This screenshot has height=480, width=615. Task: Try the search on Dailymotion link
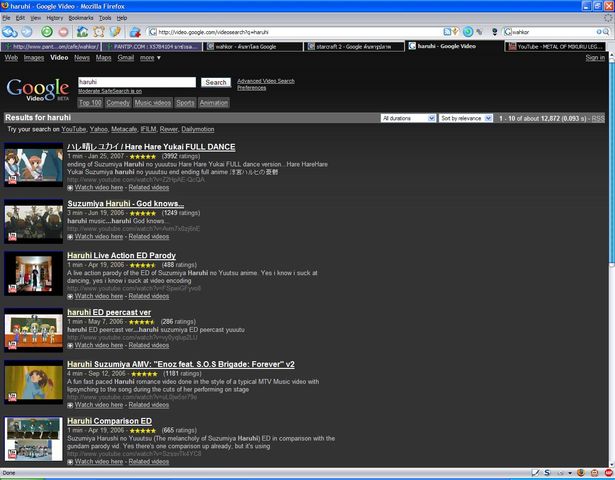point(198,129)
